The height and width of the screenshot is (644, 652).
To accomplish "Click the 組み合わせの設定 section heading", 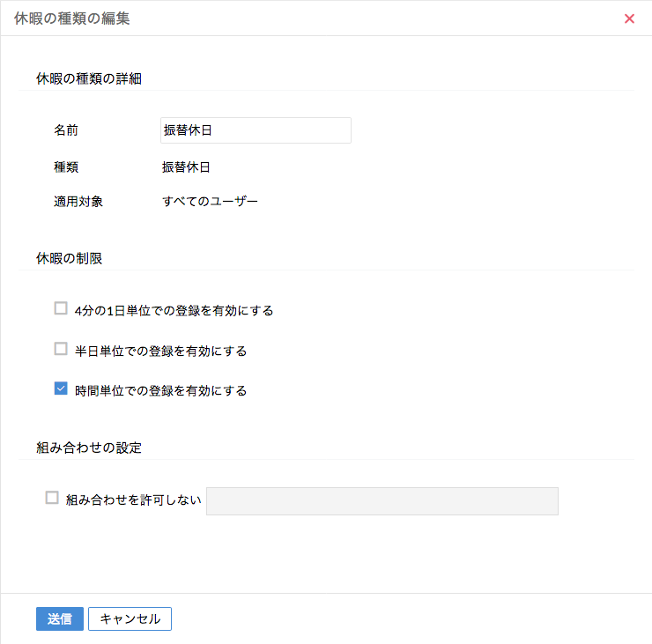I will point(89,448).
